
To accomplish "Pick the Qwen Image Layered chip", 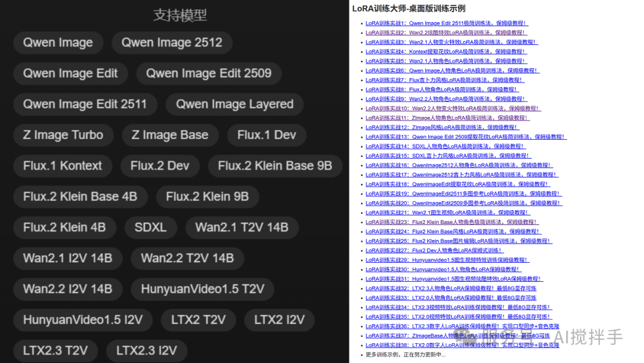I will [234, 104].
